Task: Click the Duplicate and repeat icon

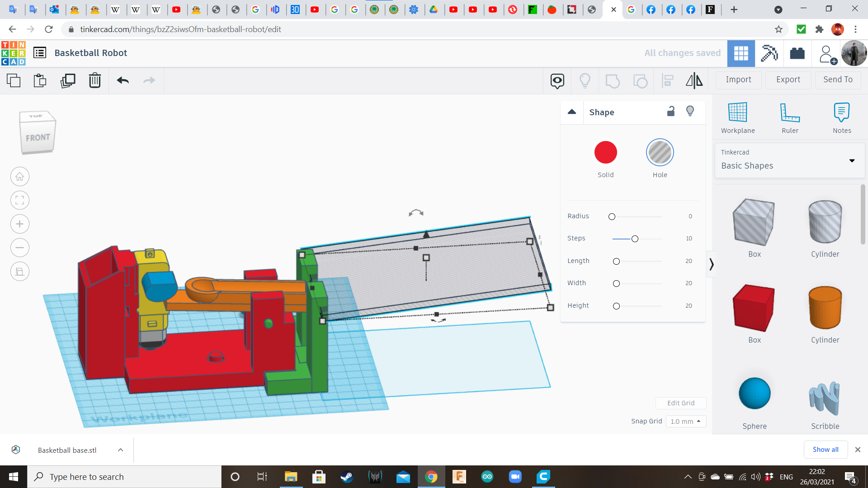Action: pyautogui.click(x=68, y=81)
